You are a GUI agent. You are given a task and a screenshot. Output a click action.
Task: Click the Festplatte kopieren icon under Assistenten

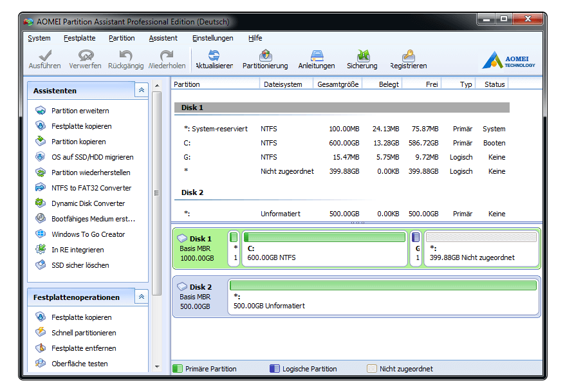click(41, 126)
